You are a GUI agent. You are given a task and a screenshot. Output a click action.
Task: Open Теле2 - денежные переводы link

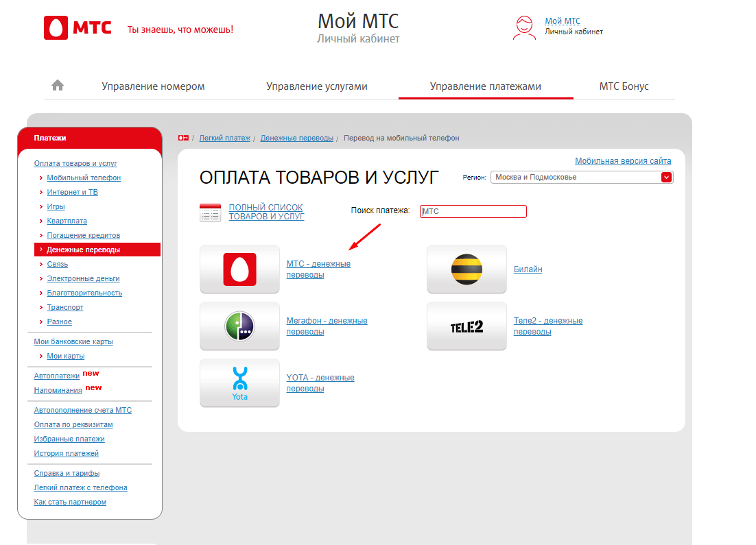coord(548,326)
